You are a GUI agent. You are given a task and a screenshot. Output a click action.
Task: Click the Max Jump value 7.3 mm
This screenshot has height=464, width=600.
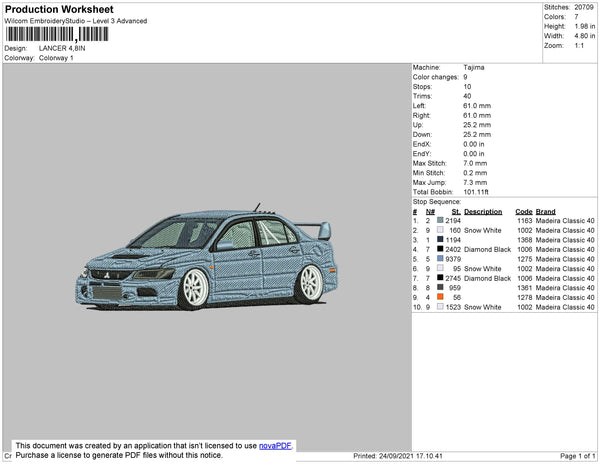(475, 182)
